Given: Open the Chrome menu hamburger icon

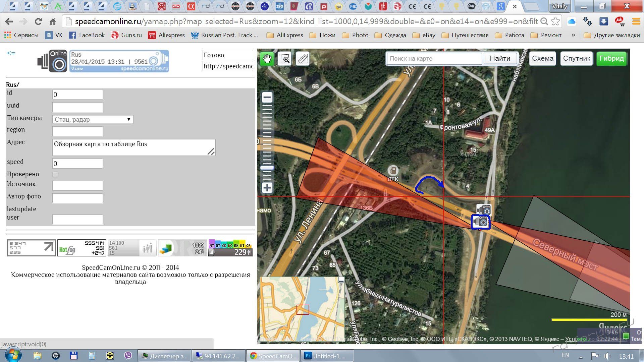Looking at the screenshot, I should point(636,21).
